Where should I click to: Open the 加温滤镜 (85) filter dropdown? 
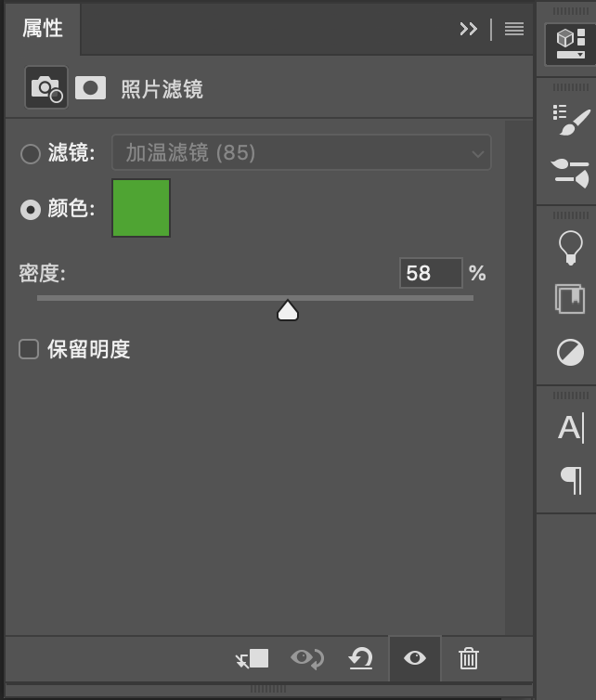tap(301, 153)
